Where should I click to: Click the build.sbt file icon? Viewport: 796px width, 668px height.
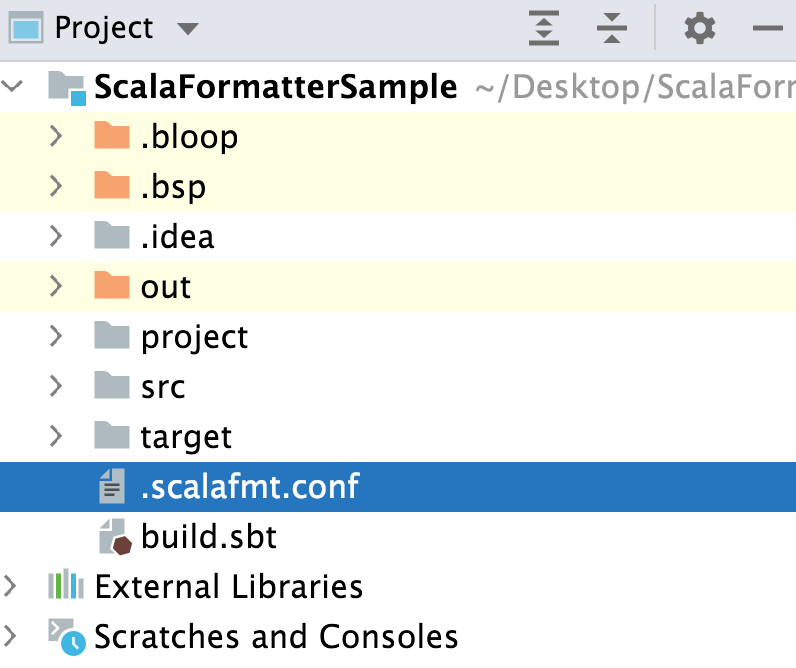115,537
